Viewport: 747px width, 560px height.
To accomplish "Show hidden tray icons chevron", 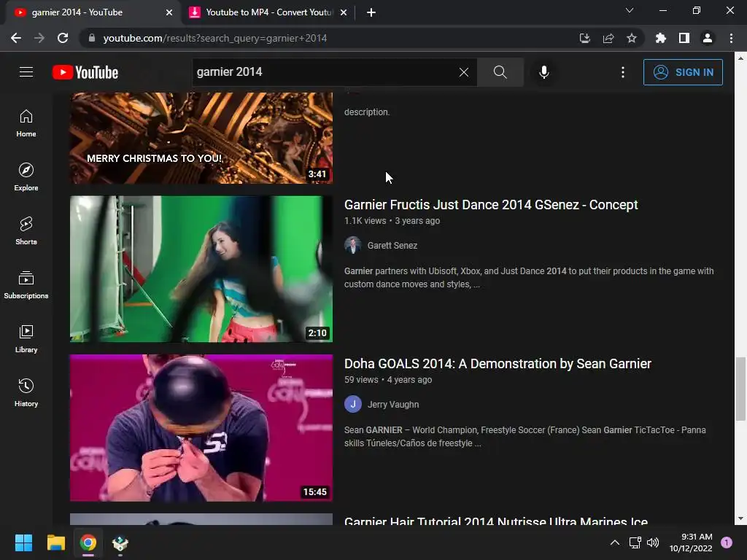I will [615, 542].
